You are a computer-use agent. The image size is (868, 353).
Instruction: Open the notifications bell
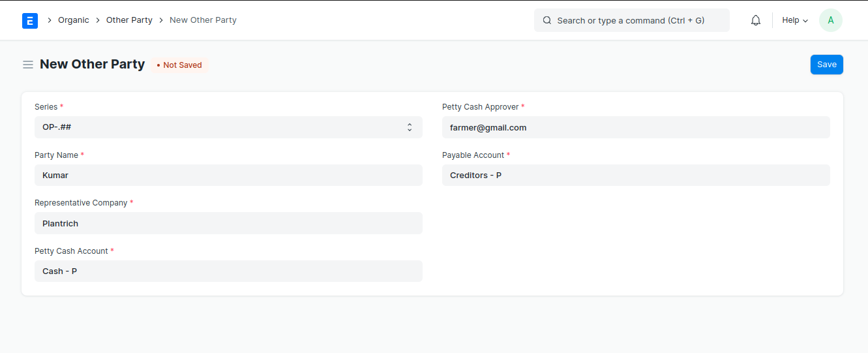[756, 20]
